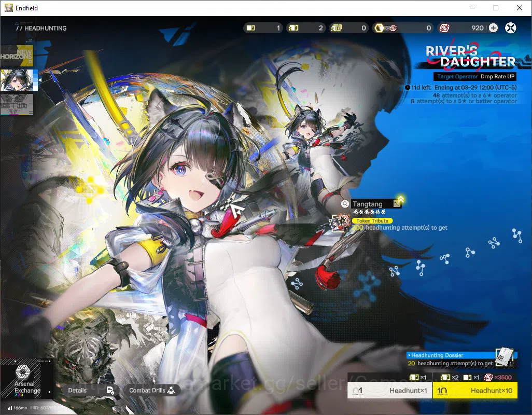Open Tangtang's operator preview magnifier icon
The width and height of the screenshot is (532, 415).
(x=345, y=203)
